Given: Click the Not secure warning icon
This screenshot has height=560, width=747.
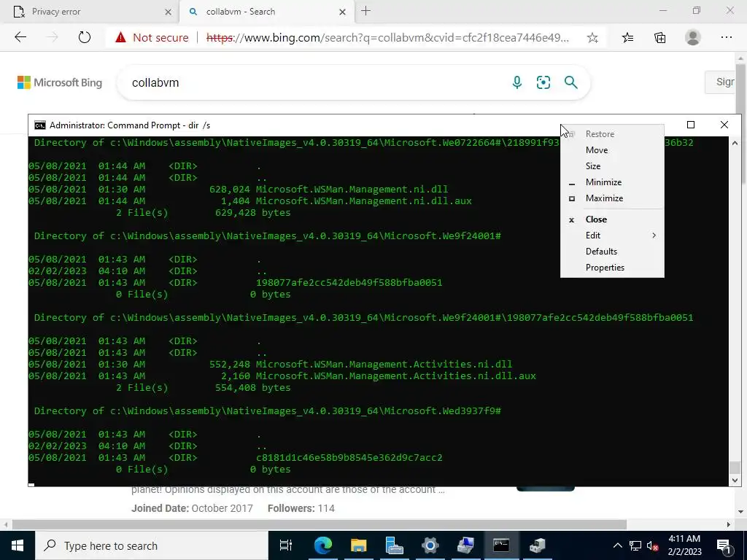Looking at the screenshot, I should tap(120, 38).
